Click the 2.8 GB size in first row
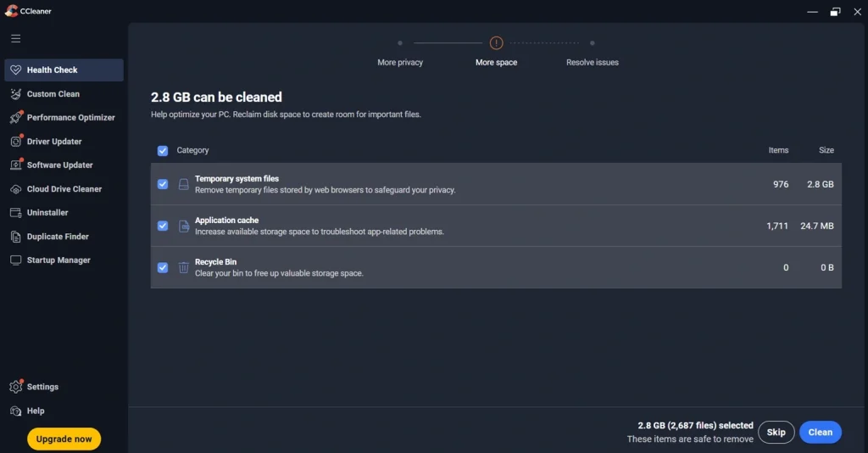 click(x=820, y=184)
